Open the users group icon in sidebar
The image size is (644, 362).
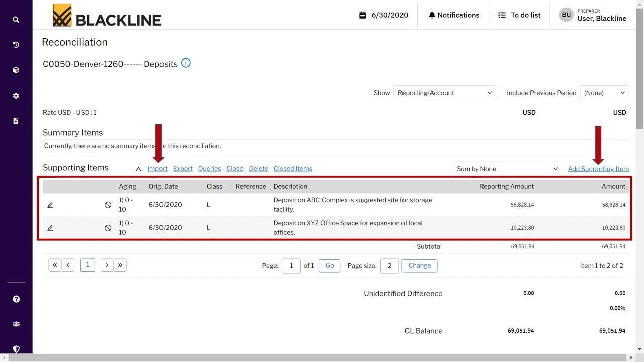[16, 324]
